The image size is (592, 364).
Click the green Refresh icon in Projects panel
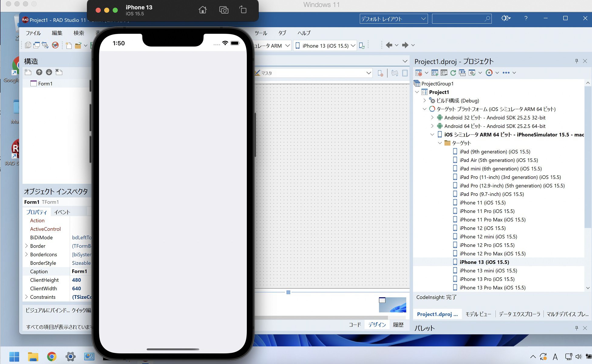click(x=453, y=73)
